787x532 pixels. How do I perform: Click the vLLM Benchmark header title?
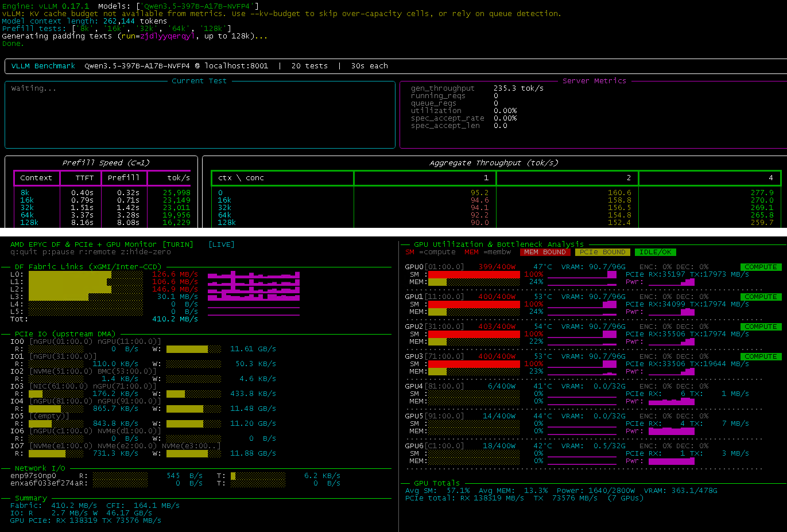[43, 66]
